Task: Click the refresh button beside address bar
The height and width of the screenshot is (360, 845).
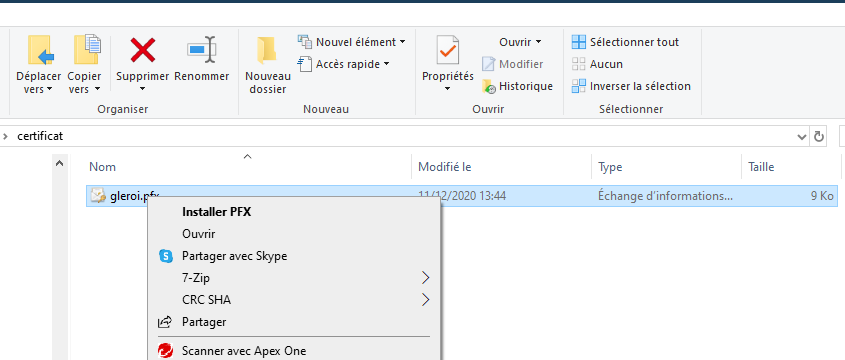Action: coord(819,137)
